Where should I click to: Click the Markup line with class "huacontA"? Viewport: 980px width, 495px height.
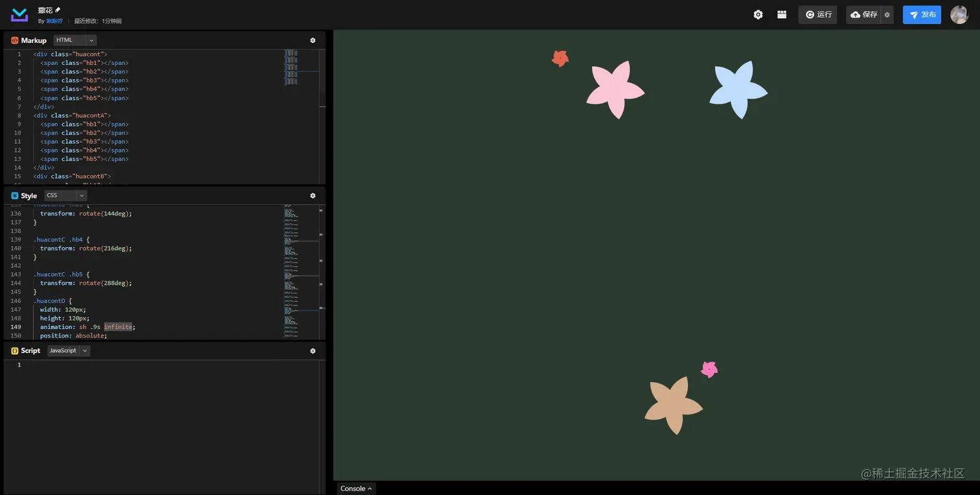pos(73,115)
